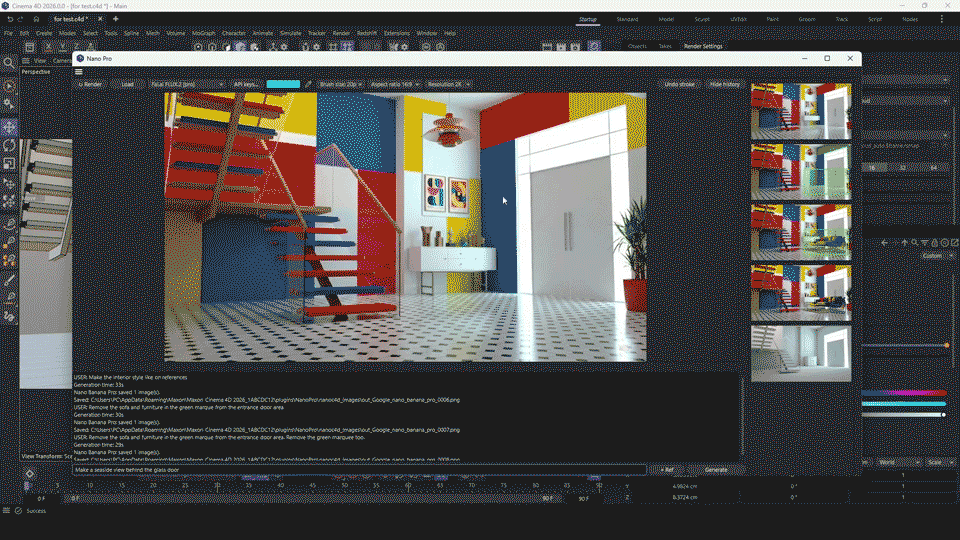Open the Nano Pro hamburger menu

tap(79, 72)
